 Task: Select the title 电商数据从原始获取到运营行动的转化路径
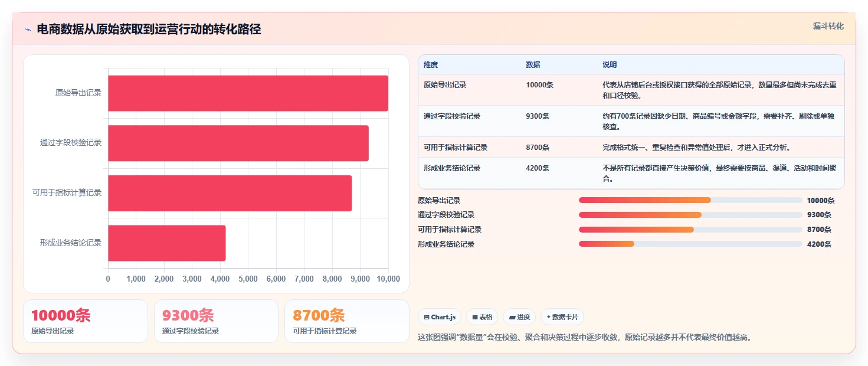(149, 30)
